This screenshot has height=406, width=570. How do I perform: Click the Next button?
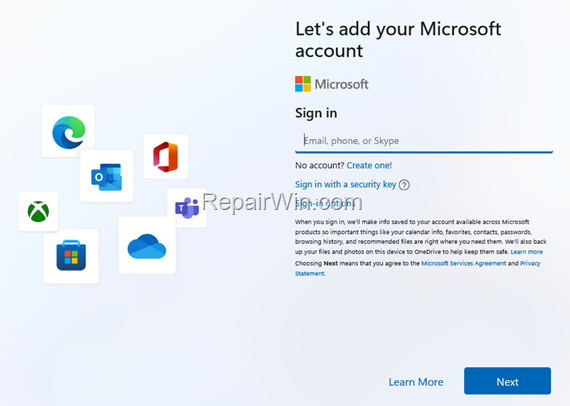point(507,381)
